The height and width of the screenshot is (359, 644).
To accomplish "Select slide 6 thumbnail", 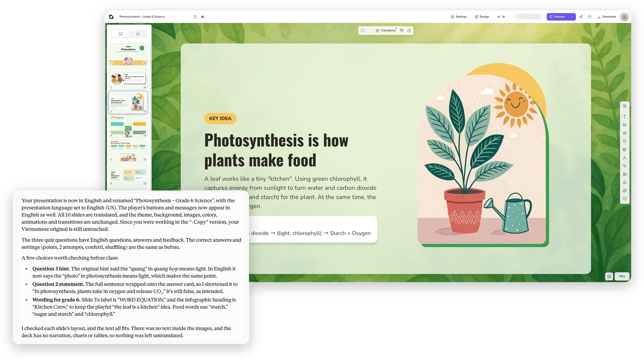I will 128,174.
